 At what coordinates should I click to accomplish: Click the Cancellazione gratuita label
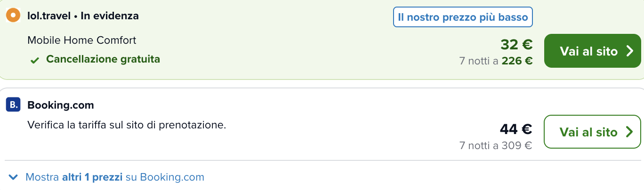pos(103,59)
